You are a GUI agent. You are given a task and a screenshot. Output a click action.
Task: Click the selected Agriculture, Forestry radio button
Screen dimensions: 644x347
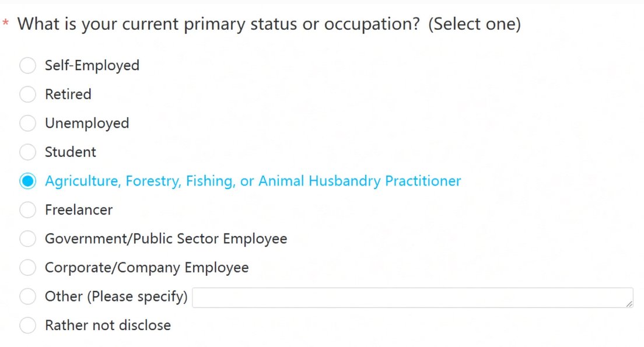tap(27, 181)
